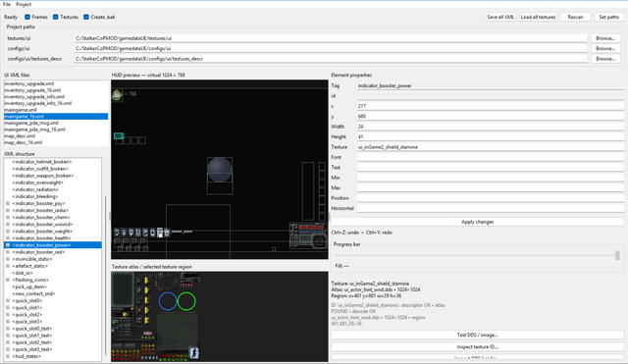Select the new_contact_snd tree row
The width and height of the screenshot is (628, 364).
[34, 293]
